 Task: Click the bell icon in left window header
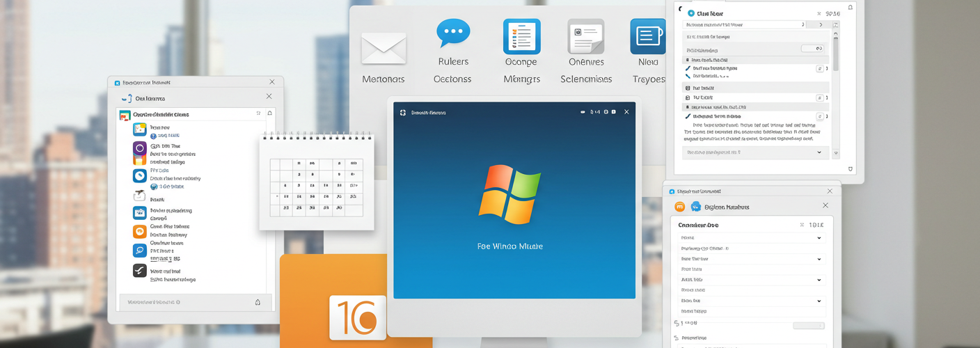click(x=270, y=113)
